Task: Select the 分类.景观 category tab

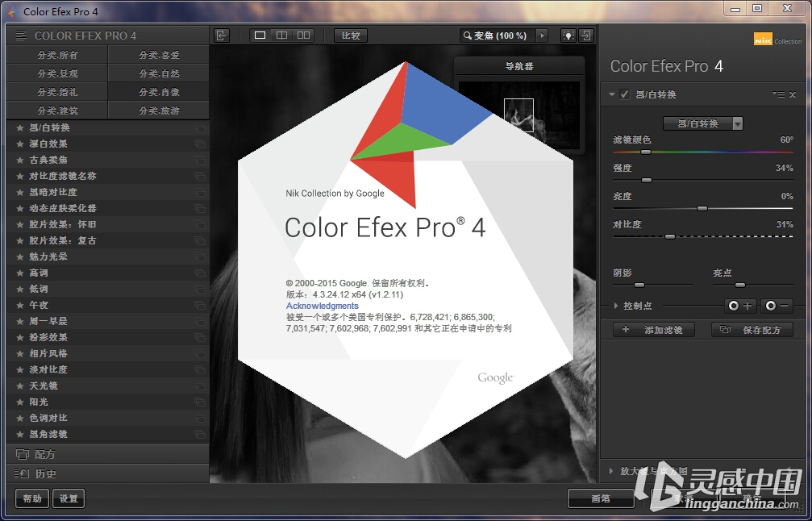Action: [57, 73]
